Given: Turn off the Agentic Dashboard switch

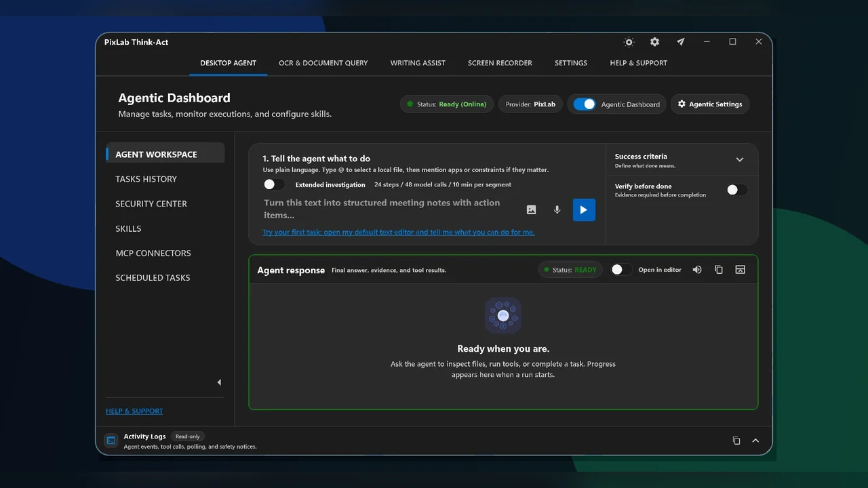Looking at the screenshot, I should click(x=585, y=104).
